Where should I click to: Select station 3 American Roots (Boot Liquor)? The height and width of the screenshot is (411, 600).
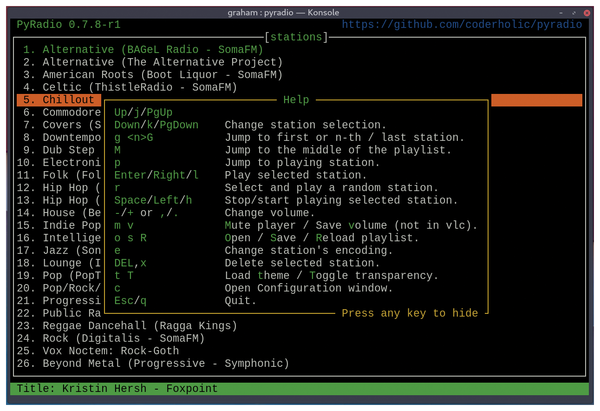(x=153, y=75)
